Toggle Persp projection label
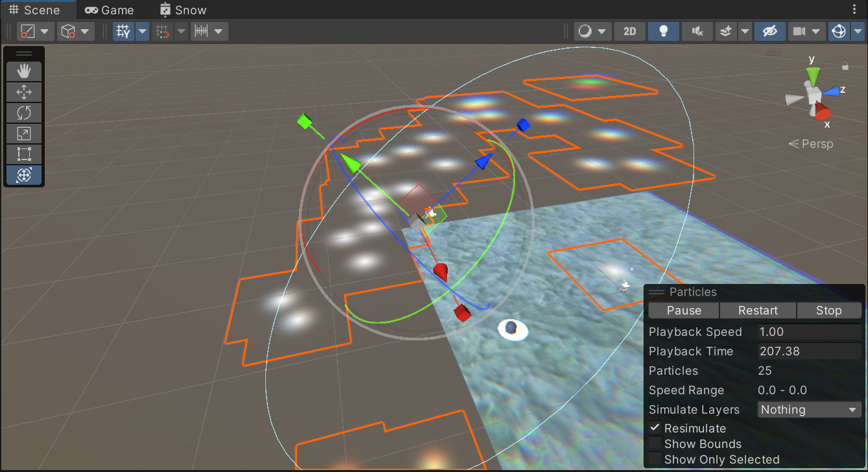 tap(811, 144)
